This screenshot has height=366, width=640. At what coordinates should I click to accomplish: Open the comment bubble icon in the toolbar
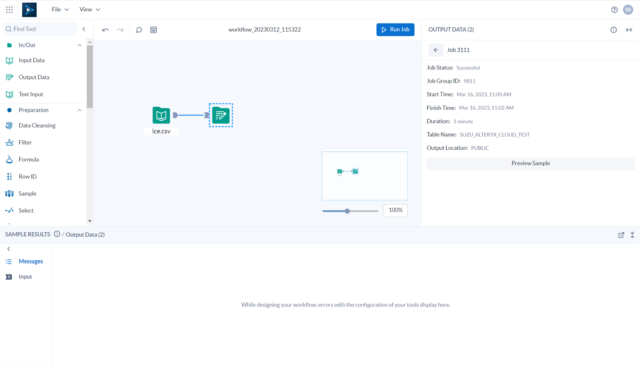(139, 30)
